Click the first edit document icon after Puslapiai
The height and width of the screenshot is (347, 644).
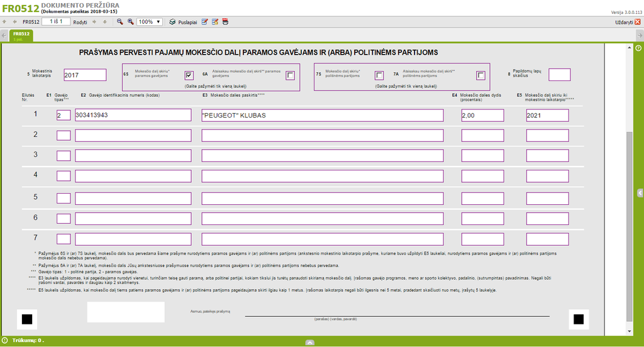coord(204,21)
